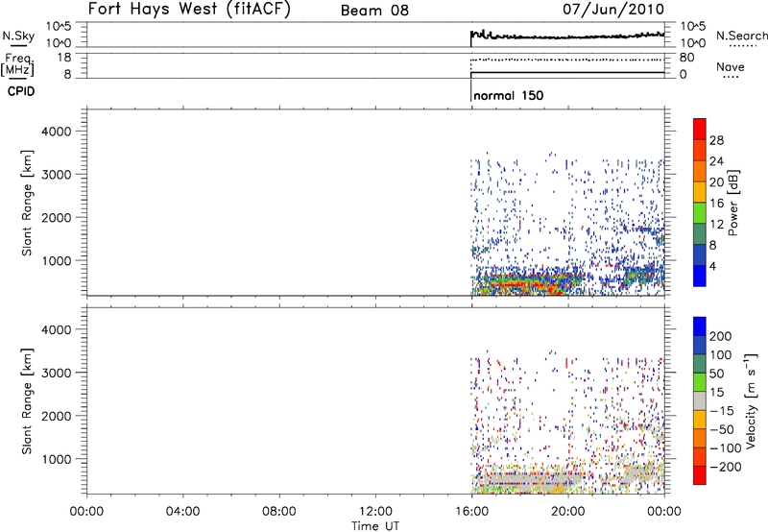This screenshot has width=768, height=532.
Task: Click the '80' Nave axis value
Action: 686,58
